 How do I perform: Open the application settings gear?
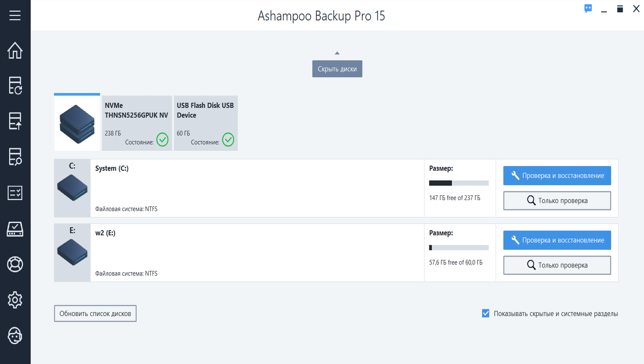point(15,300)
